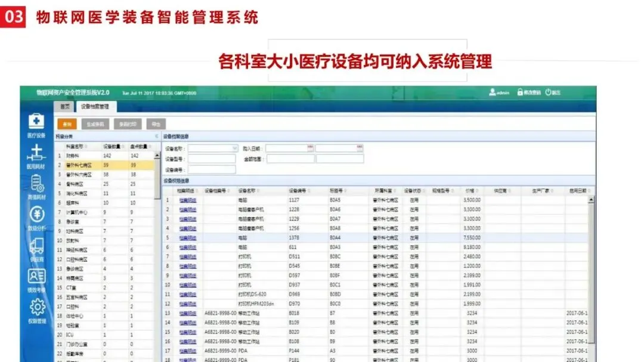This screenshot has height=362, width=644.
Task: Click the admin user icon in header
Action: [492, 92]
